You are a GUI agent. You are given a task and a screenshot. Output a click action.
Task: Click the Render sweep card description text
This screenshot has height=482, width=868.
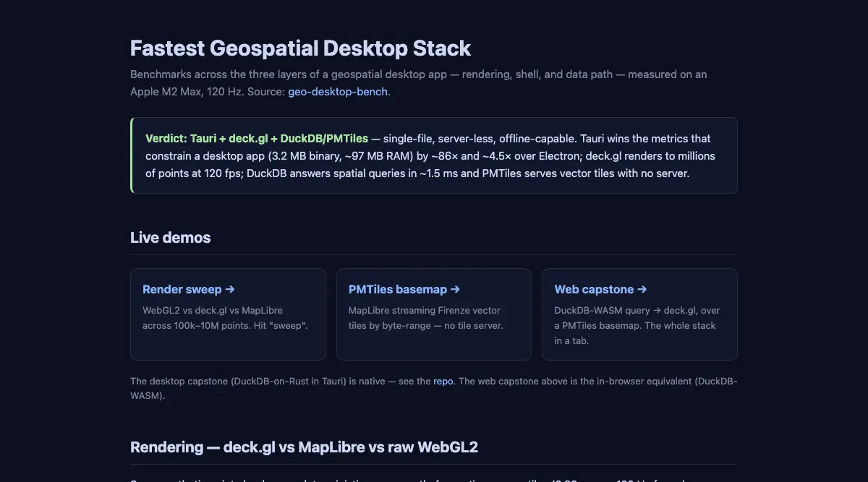225,318
